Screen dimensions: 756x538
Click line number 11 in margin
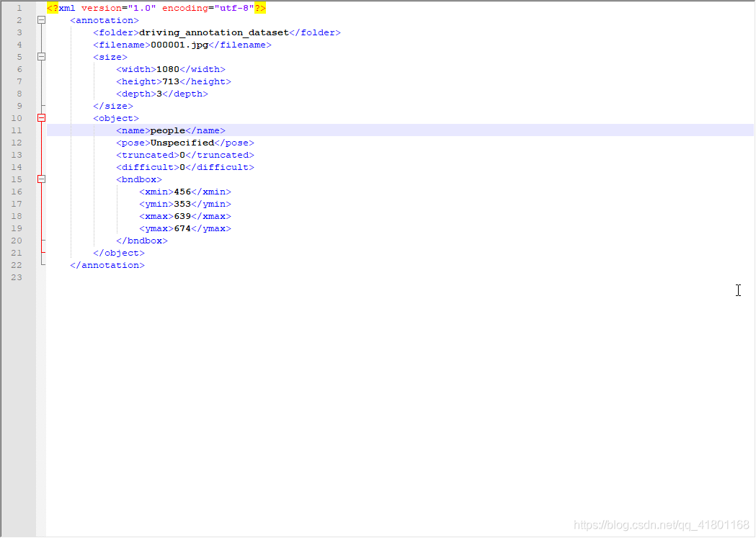pyautogui.click(x=17, y=130)
